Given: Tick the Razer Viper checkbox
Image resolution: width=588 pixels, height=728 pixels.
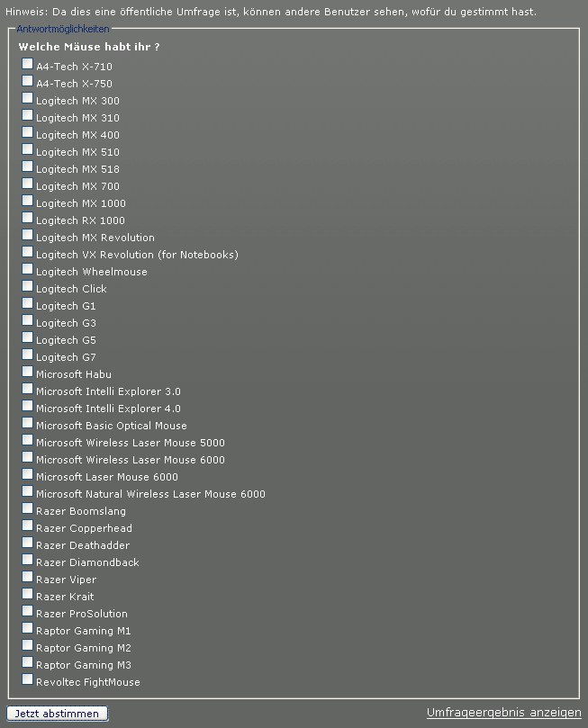Looking at the screenshot, I should [27, 577].
